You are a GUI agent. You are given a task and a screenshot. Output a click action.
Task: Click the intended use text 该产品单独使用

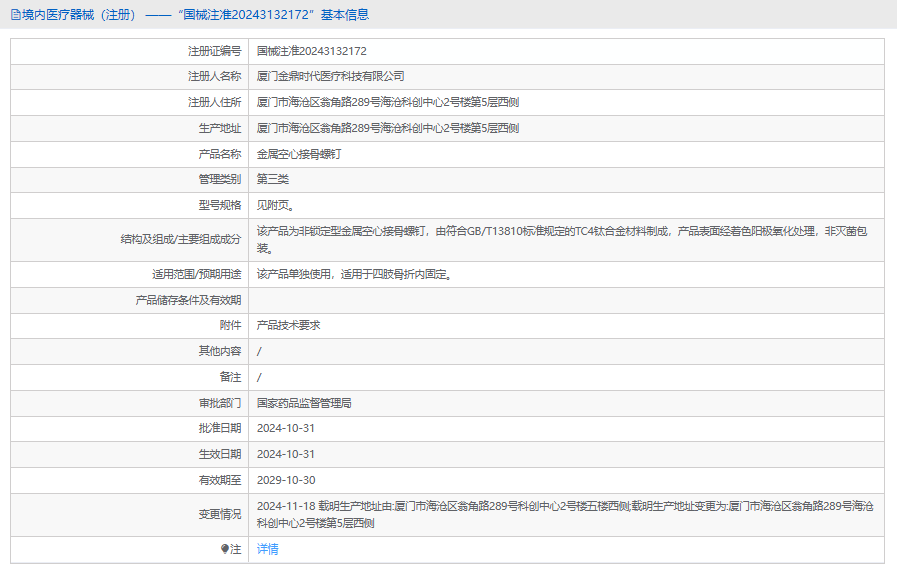coord(354,275)
